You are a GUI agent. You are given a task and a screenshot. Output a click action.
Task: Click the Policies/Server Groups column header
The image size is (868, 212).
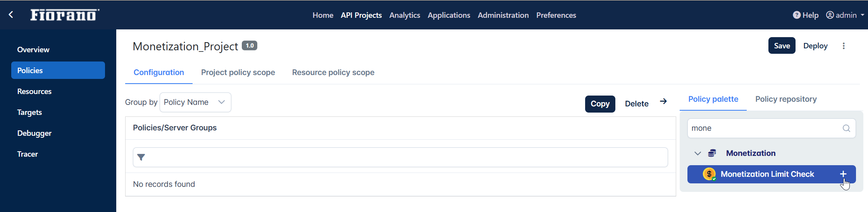tap(175, 128)
